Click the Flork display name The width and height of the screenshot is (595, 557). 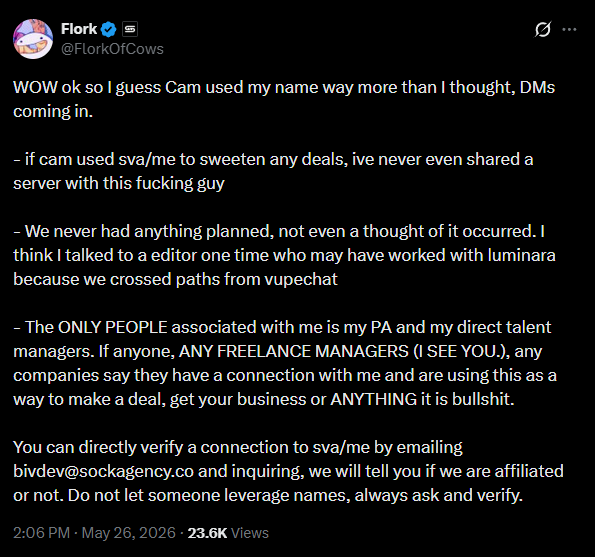pyautogui.click(x=79, y=29)
